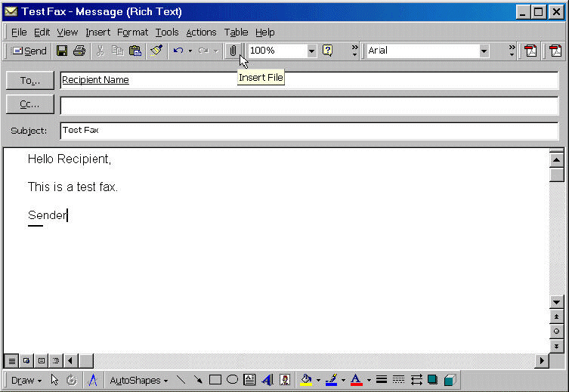Image resolution: width=569 pixels, height=392 pixels.
Task: Click the Send button
Action: click(29, 51)
